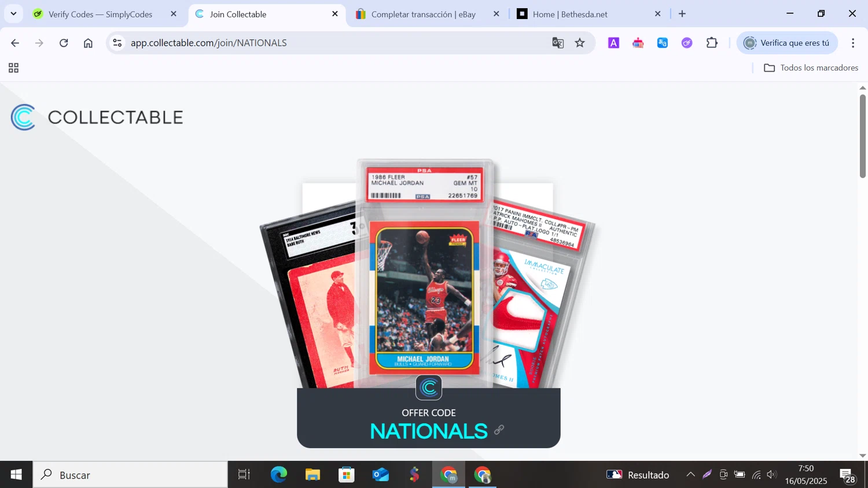This screenshot has height=488, width=868.
Task: Click the page vertical scrollbar thumb
Action: click(x=863, y=135)
